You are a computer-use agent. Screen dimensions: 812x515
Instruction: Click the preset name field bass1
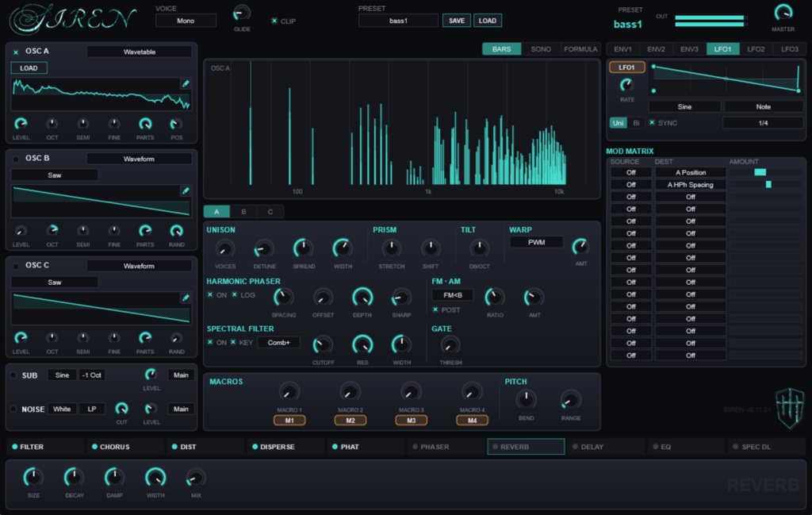tap(398, 21)
